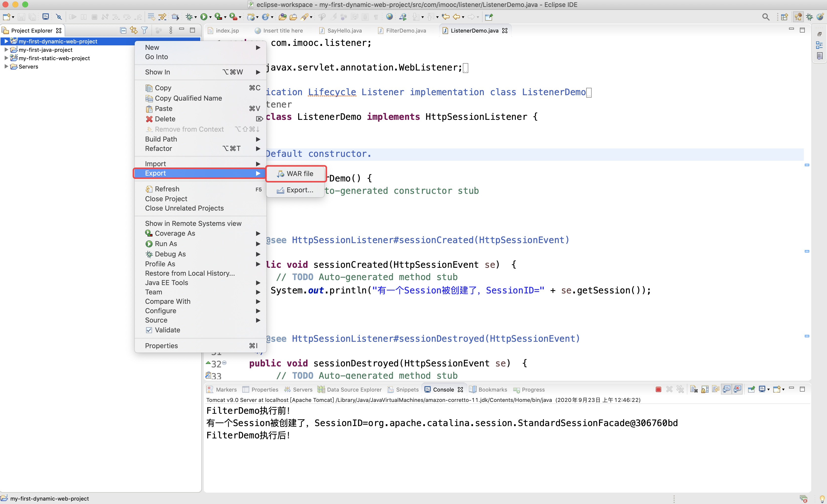Toggle Skip All Breakpoints in toolbar
The image size is (827, 504).
[x=59, y=17]
